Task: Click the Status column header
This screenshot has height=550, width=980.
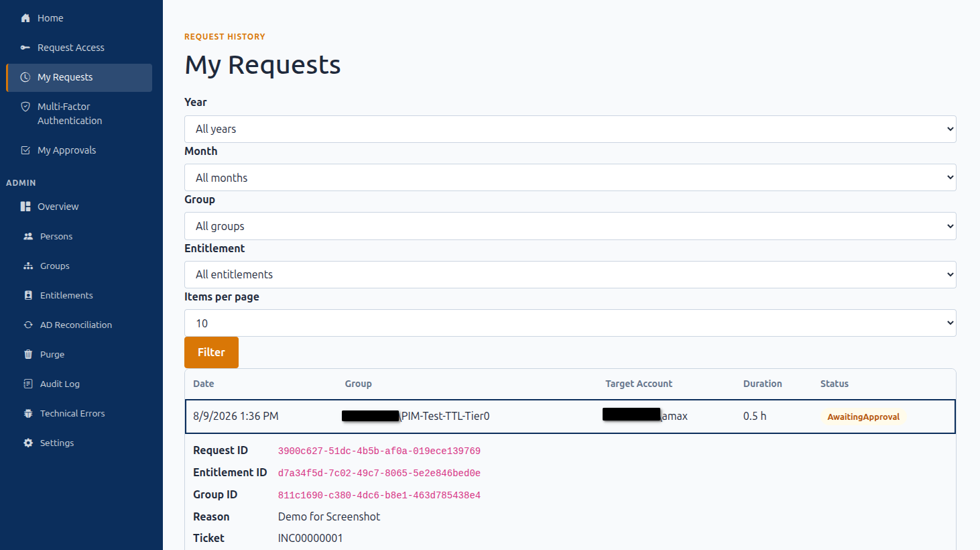Action: (x=835, y=384)
